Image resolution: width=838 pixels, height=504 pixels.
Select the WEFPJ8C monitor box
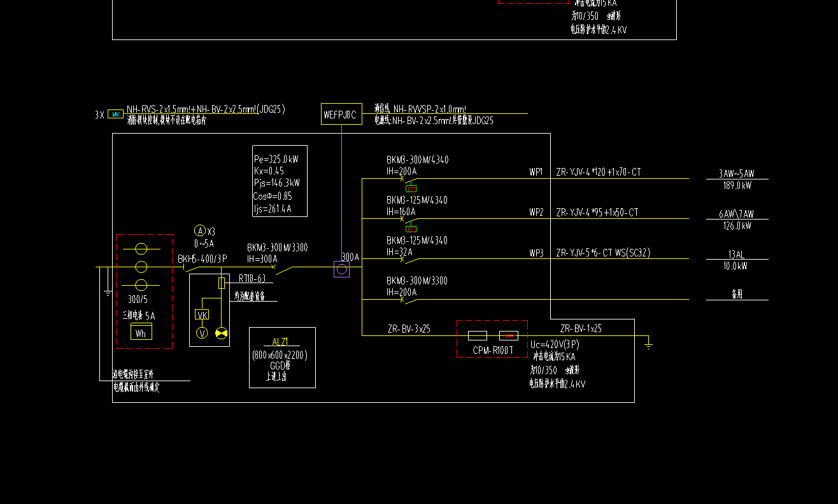point(341,114)
